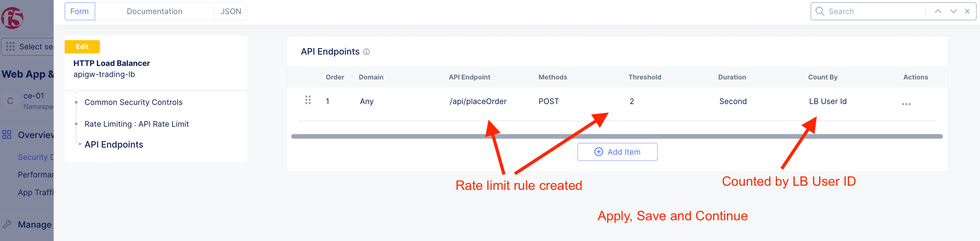Click the search magnifier icon

(x=820, y=12)
